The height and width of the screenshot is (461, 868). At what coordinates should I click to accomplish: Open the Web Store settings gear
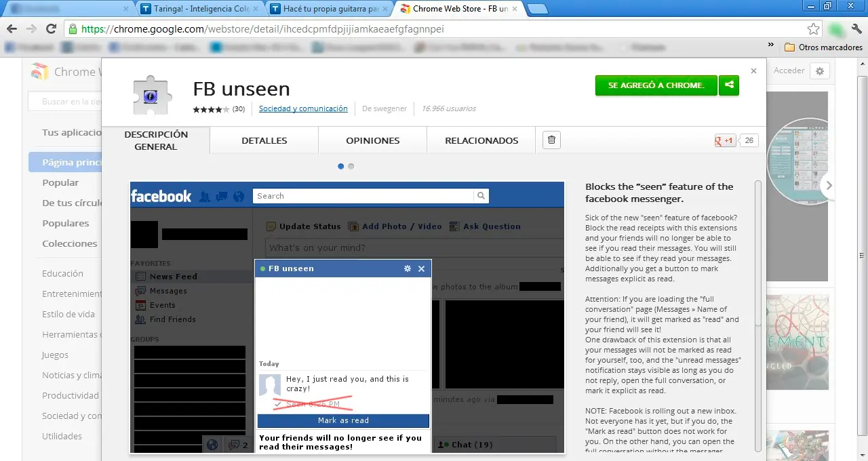(x=820, y=71)
